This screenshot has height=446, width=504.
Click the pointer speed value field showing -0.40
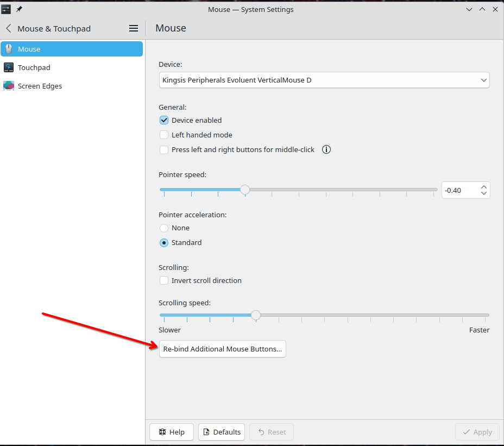coord(461,190)
